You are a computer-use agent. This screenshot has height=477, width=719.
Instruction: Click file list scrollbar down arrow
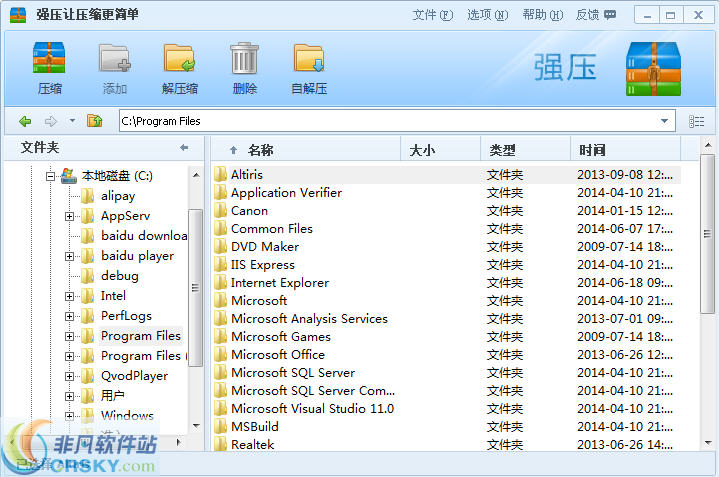[x=708, y=443]
